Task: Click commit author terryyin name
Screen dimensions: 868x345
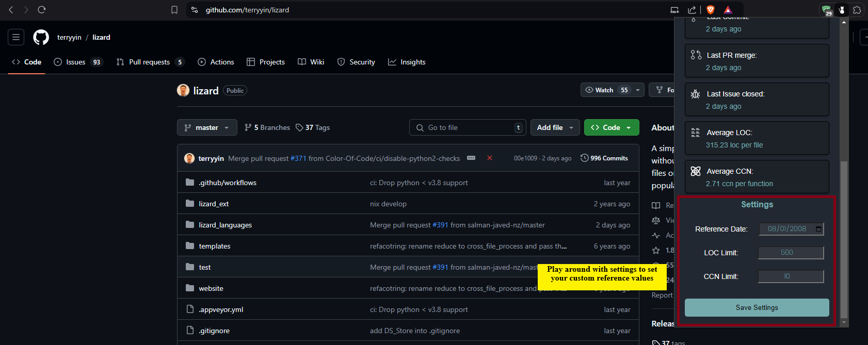Action: click(211, 158)
